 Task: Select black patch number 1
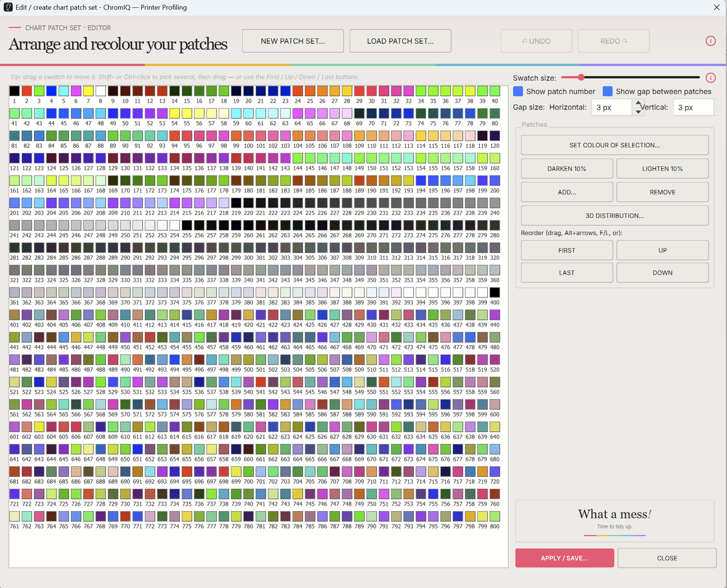pyautogui.click(x=14, y=90)
